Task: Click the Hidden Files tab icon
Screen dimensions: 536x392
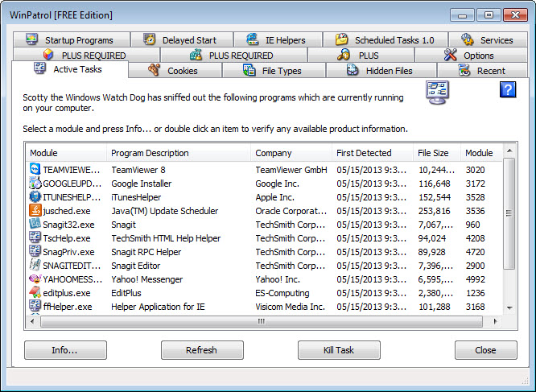Action: (x=353, y=70)
